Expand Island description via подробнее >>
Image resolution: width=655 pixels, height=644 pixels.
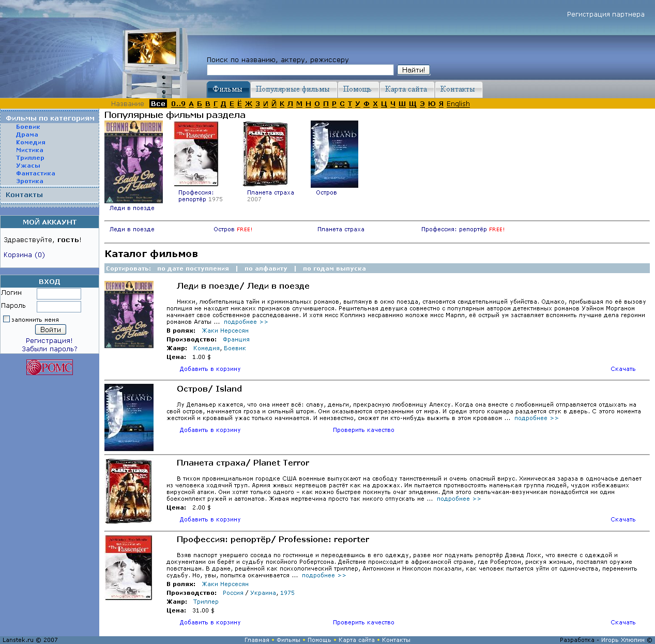pos(536,418)
